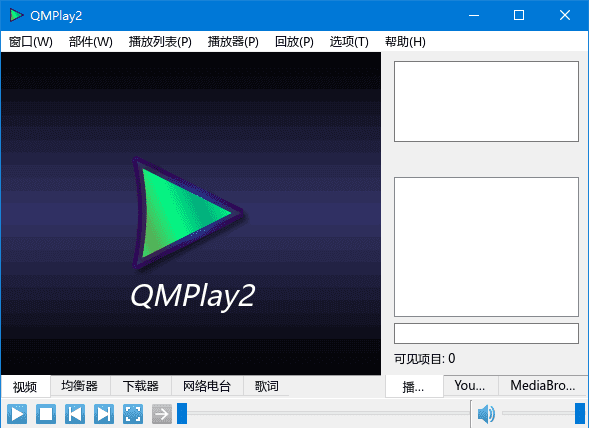Open the 窗口(W) menu
589x428 pixels.
[31, 41]
